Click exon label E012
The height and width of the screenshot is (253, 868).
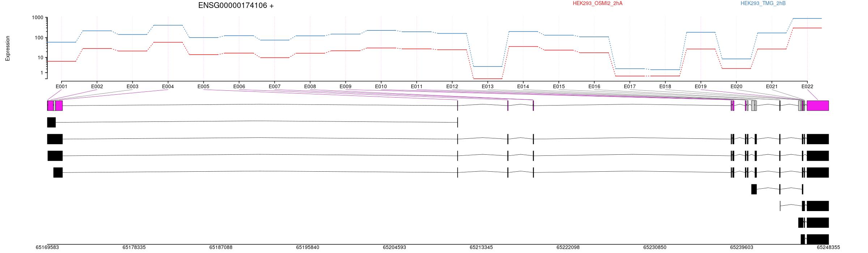(452, 86)
